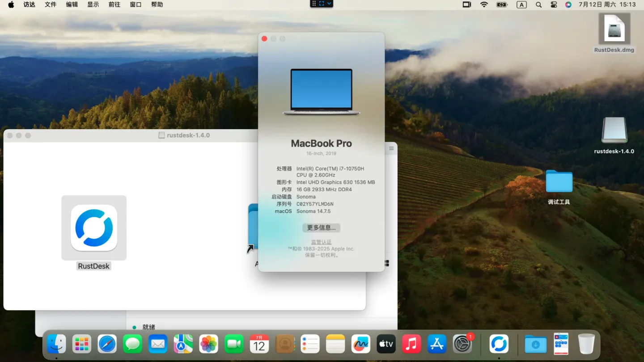Open Control Center in the menu bar
644x362 pixels.
coord(554,4)
